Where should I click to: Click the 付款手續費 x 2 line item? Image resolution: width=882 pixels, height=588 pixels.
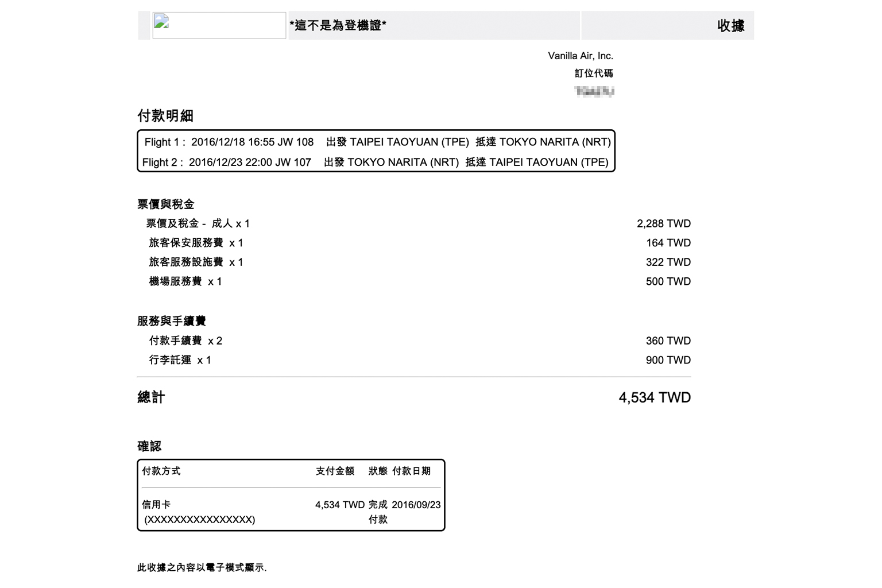(x=185, y=341)
